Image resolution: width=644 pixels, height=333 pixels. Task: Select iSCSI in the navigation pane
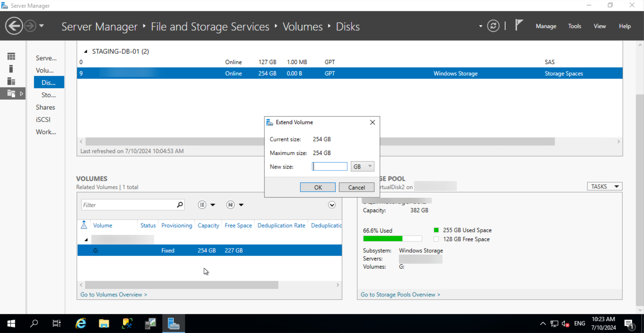click(43, 119)
